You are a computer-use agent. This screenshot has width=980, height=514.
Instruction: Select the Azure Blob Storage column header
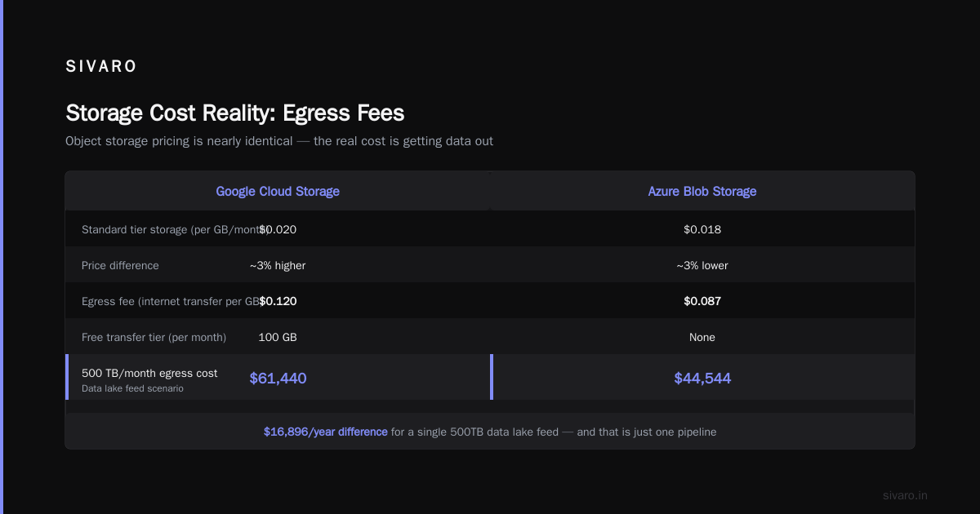pos(702,191)
